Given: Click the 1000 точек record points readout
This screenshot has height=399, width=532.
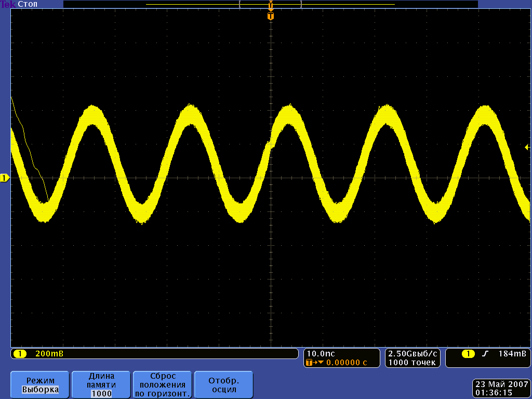Looking at the screenshot, I should pyautogui.click(x=412, y=363).
